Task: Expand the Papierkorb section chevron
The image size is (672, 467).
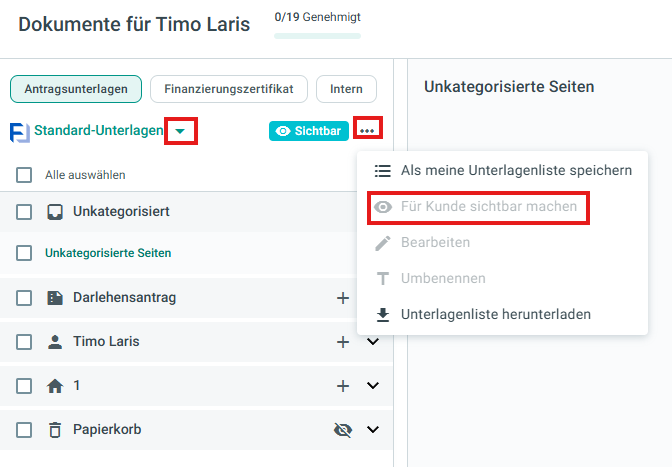Action: pyautogui.click(x=373, y=429)
